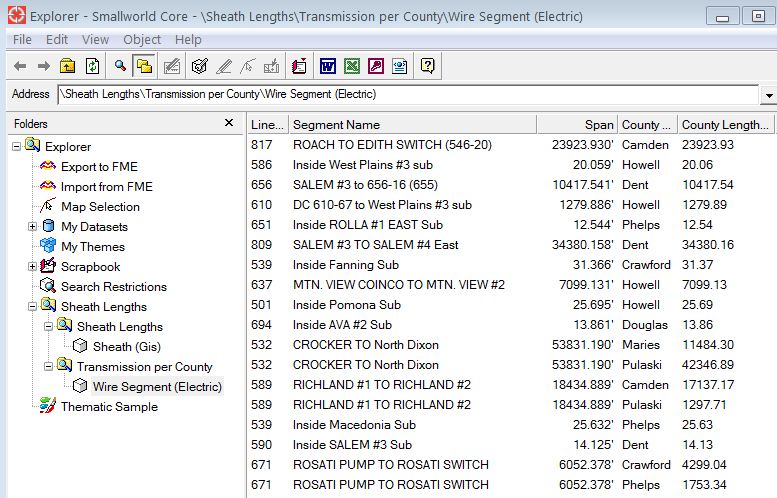Image resolution: width=777 pixels, height=498 pixels.
Task: Select row SALEM #3 to 656-16 (655)
Action: 511,185
